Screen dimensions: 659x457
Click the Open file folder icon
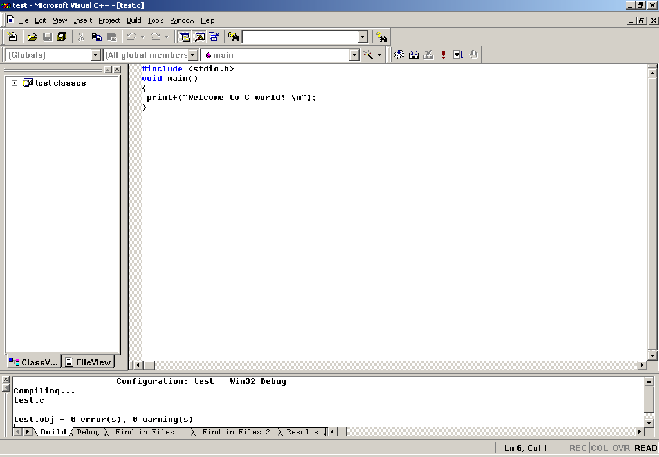pyautogui.click(x=32, y=37)
